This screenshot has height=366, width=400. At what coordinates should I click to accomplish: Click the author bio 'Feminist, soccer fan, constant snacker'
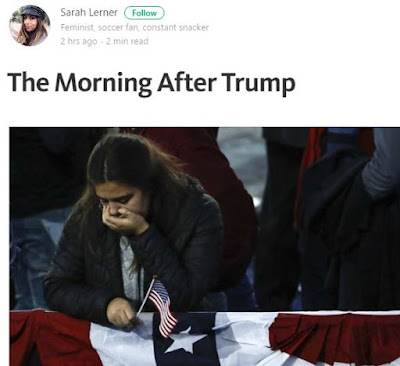click(x=135, y=28)
